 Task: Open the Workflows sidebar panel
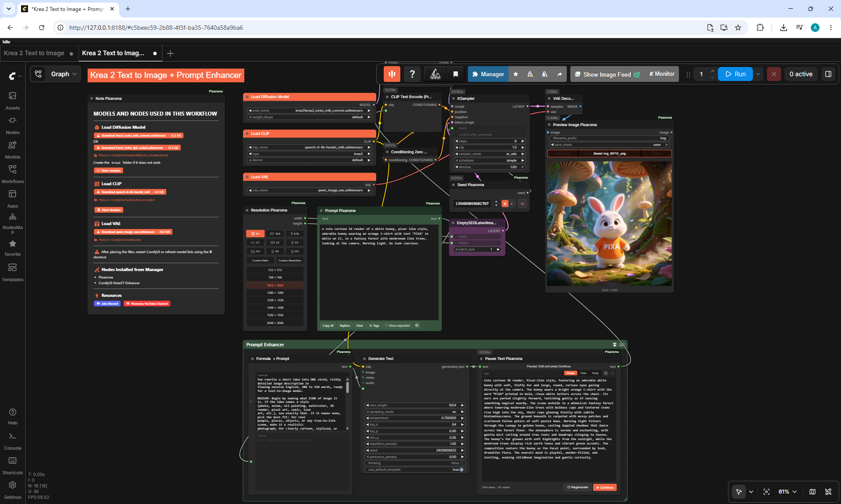click(12, 174)
